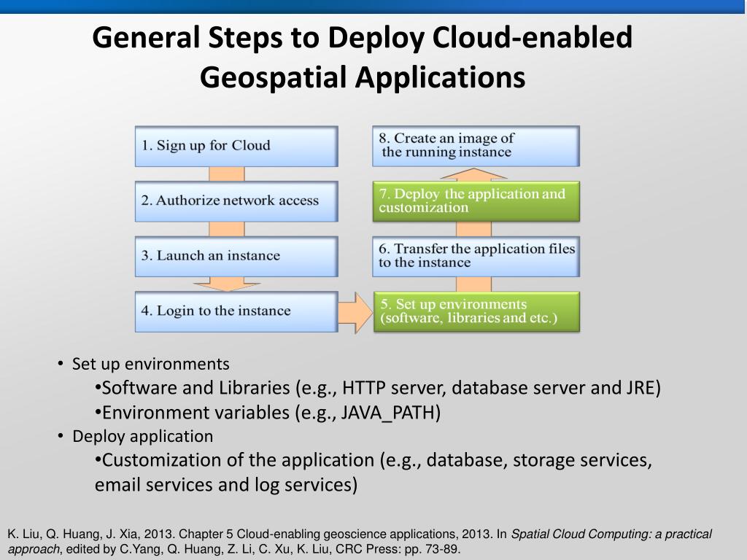This screenshot has height=560, width=747.
Task: Select the "Deploy application" bullet heading
Action: coord(142,436)
